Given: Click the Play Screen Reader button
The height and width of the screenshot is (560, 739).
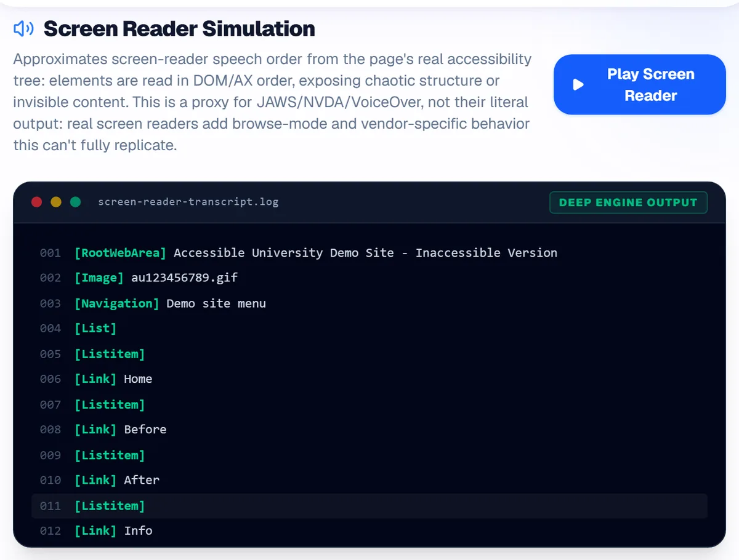Looking at the screenshot, I should coord(640,85).
